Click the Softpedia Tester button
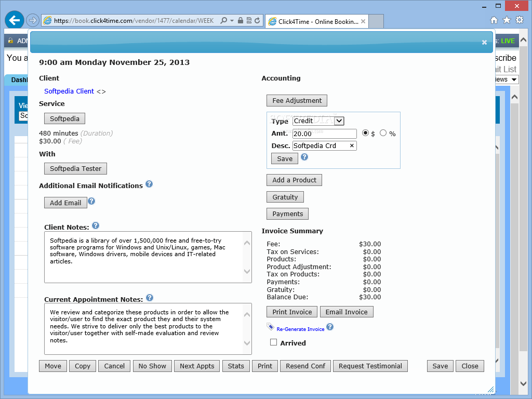 (75, 169)
